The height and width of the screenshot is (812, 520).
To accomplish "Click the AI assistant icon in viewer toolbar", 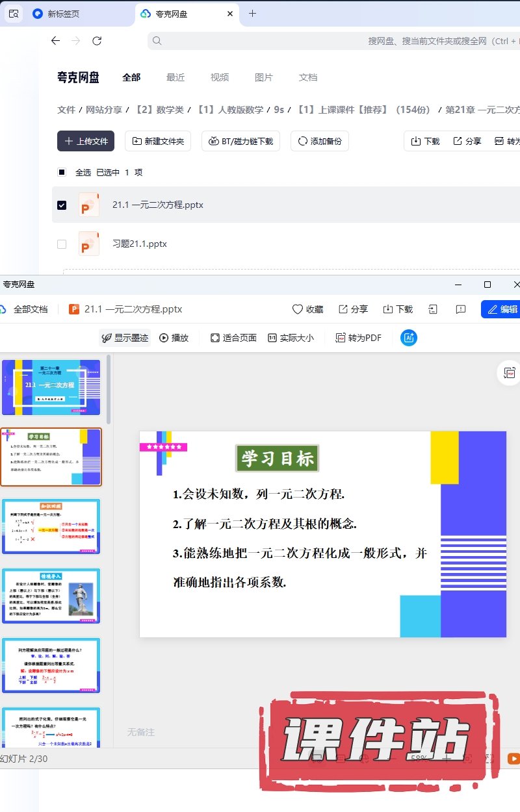I will [409, 338].
